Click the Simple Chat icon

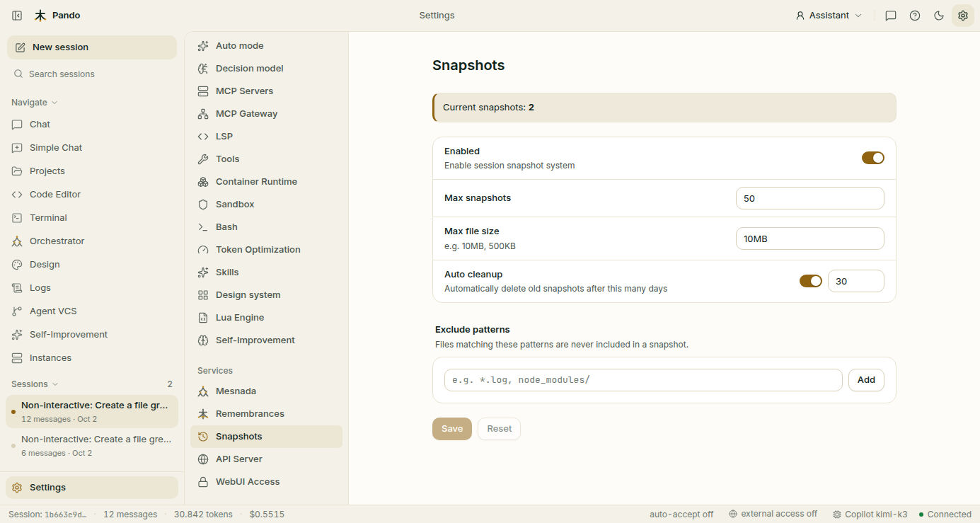tap(17, 148)
